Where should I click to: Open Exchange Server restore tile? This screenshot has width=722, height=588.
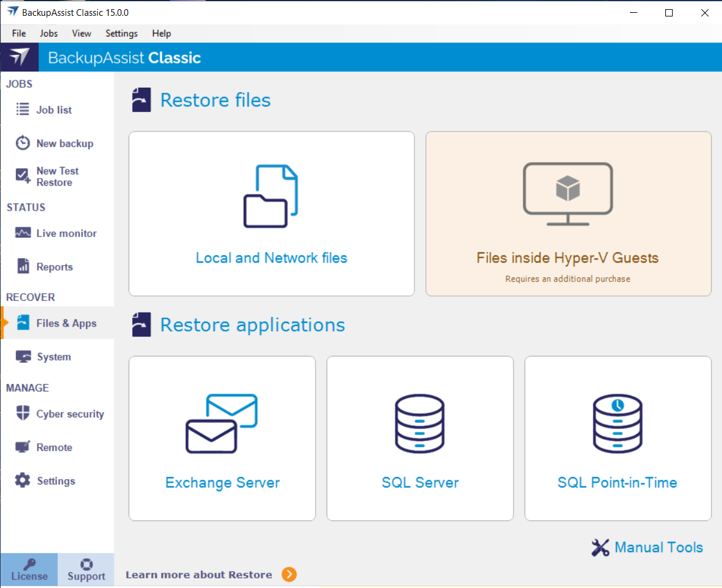(x=222, y=438)
